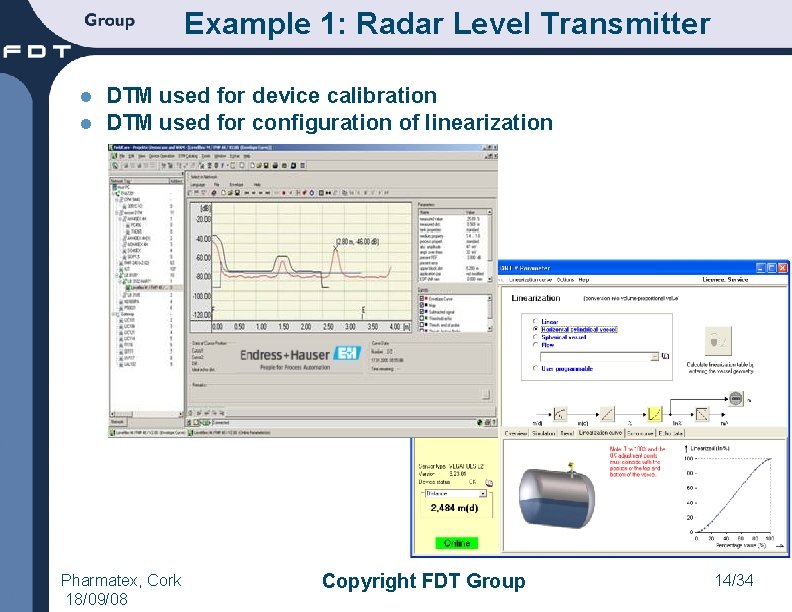Toggle the Subtracted signal checkbox
792x612 pixels.
tap(421, 312)
